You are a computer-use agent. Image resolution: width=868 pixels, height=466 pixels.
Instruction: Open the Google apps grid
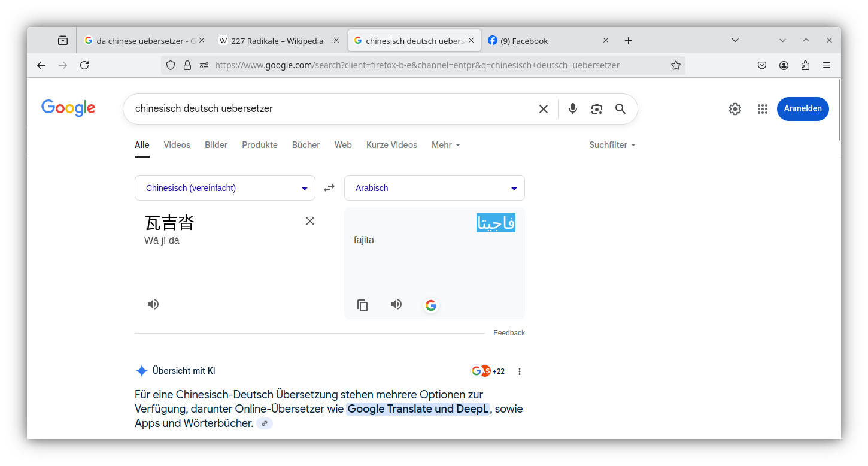coord(762,108)
